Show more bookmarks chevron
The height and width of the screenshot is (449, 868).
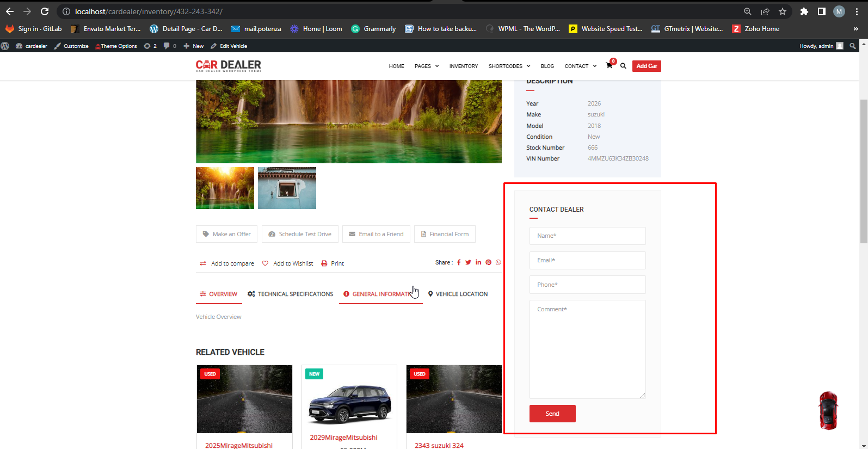click(856, 29)
